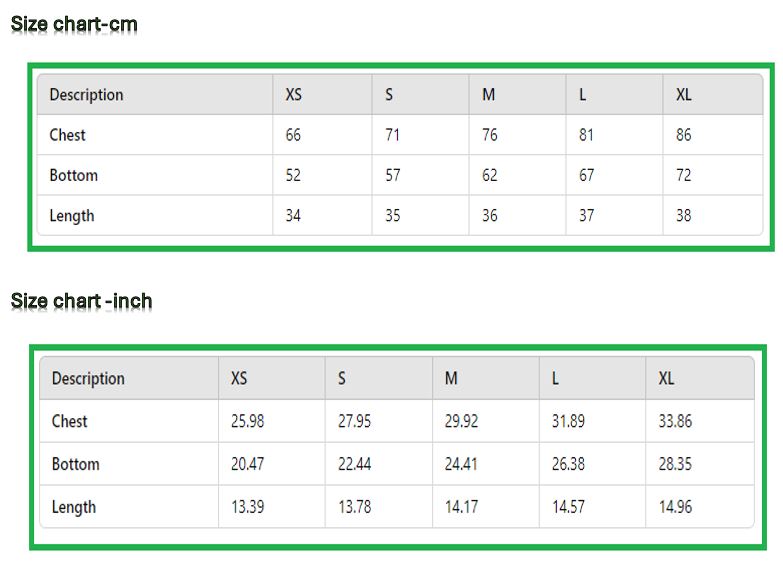
Task: Select the length value 14.57 cell
Action: pos(568,507)
